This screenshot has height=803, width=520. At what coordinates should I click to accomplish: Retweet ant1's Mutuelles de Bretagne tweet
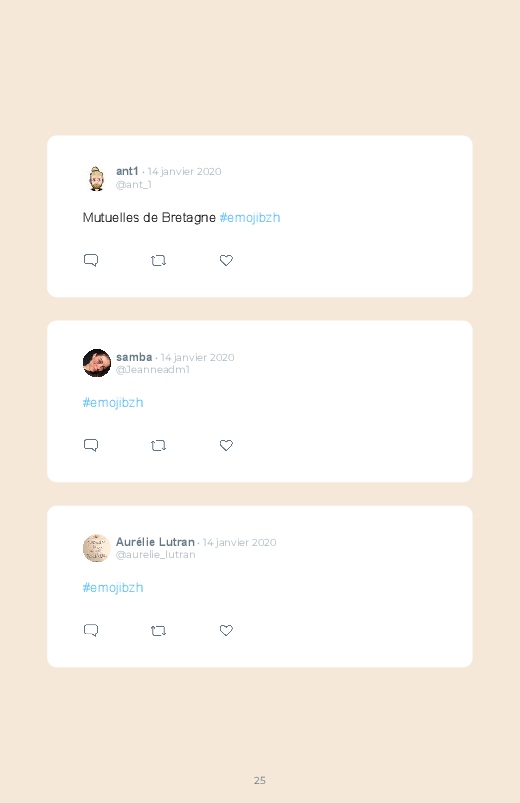pos(158,261)
